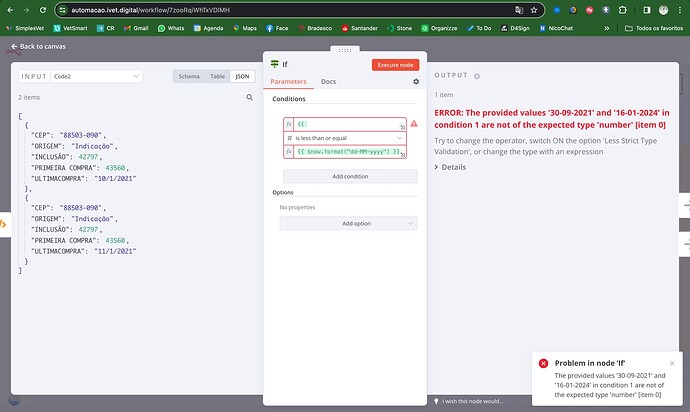690x412 pixels.
Task: Open the Chrome three-dot menu
Action: coord(680,10)
